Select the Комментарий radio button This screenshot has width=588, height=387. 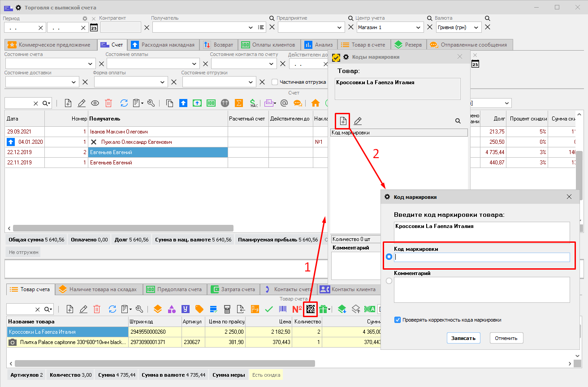[x=389, y=281]
